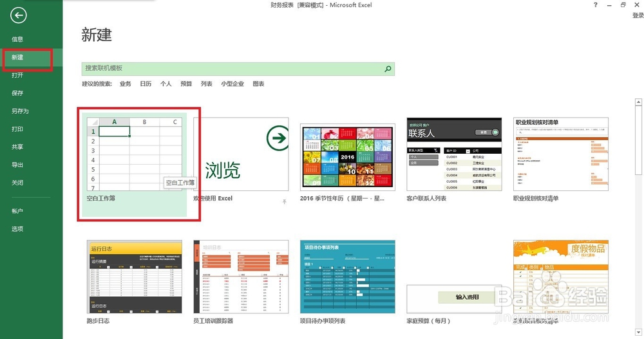The image size is (644, 339).
Task: Go to the 打印 page
Action: pyautogui.click(x=17, y=129)
